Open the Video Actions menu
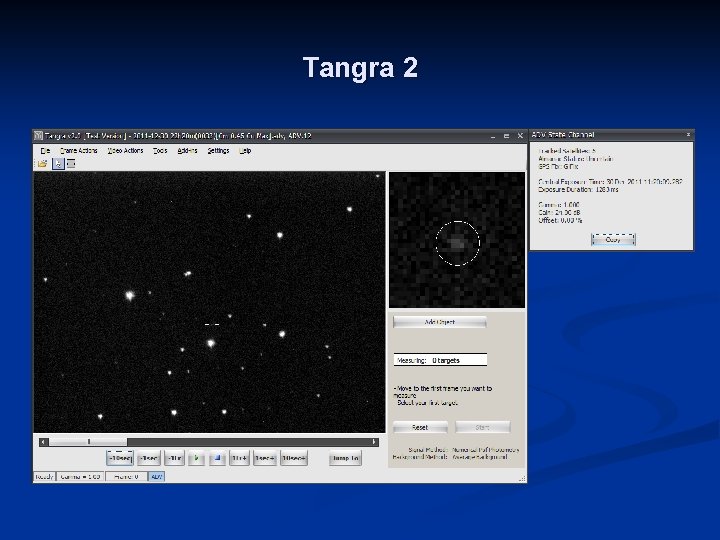 pos(125,151)
